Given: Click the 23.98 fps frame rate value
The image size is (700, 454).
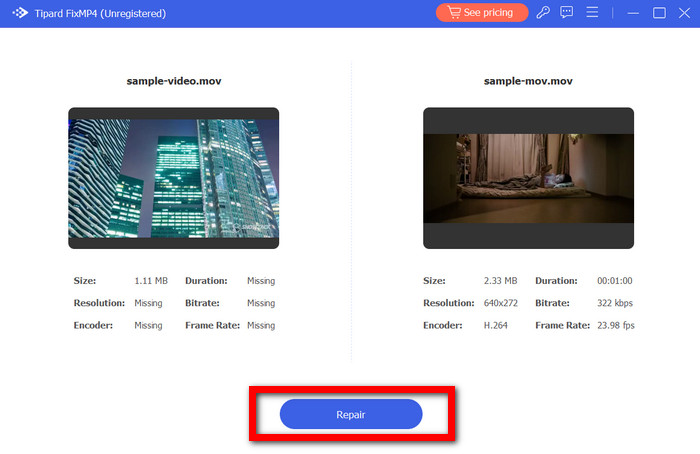Looking at the screenshot, I should tap(615, 325).
